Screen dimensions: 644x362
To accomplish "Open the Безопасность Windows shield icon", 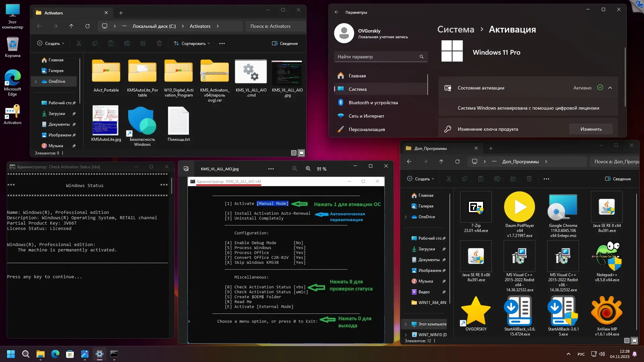I will tap(142, 121).
